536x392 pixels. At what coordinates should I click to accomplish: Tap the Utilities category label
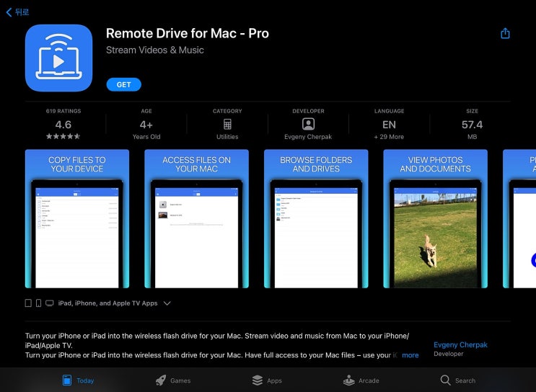[227, 137]
